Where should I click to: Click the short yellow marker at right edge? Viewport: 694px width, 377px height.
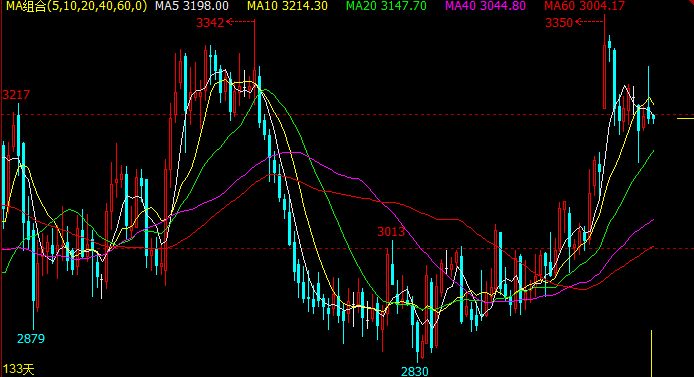[x=685, y=119]
